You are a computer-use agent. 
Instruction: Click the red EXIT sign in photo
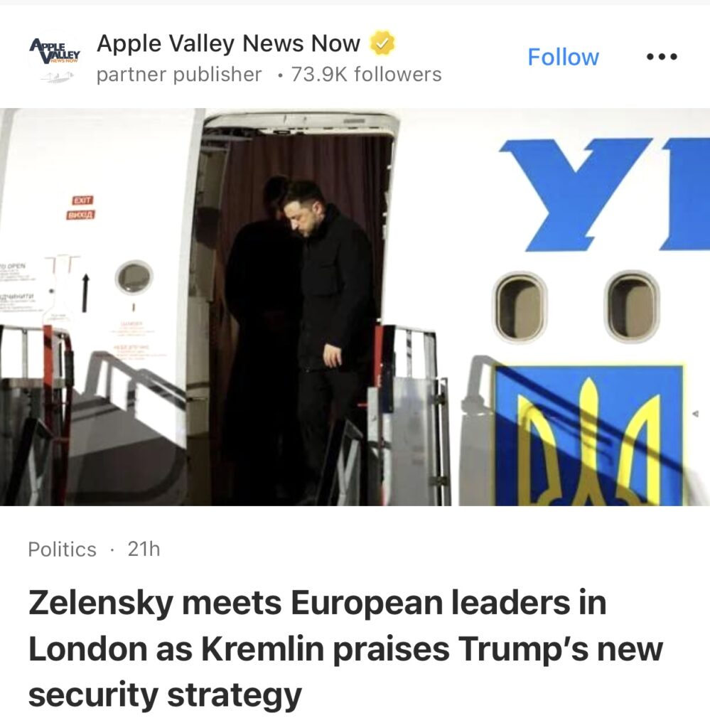point(83,200)
